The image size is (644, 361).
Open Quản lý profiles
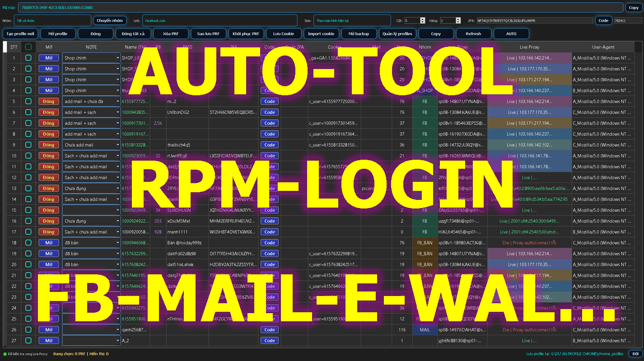(397, 34)
